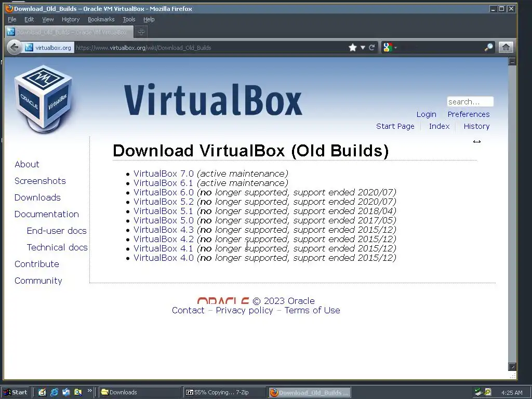Screen dimensions: 532x399
Task: Open the VirtualBox 6.0 builds link
Action: 164,192
